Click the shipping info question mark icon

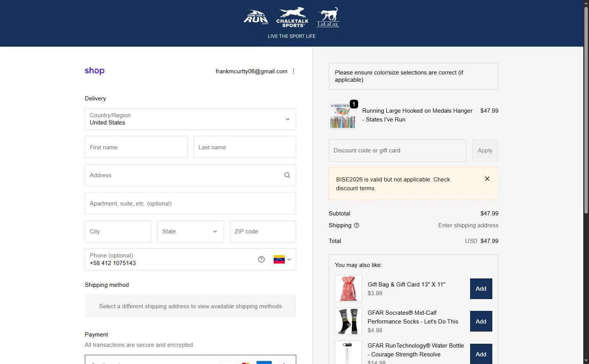pyautogui.click(x=357, y=225)
